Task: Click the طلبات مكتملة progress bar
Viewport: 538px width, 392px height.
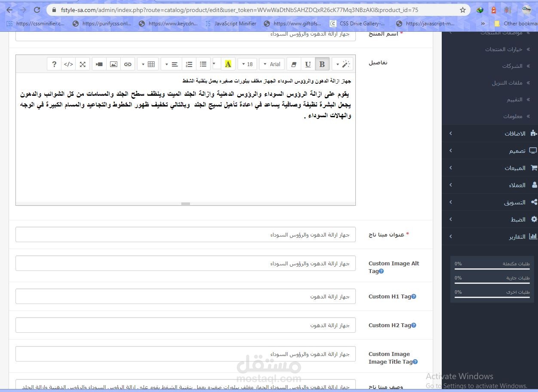Action: point(492,269)
